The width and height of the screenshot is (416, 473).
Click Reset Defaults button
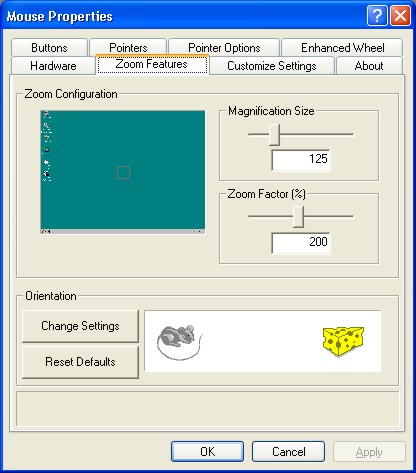[80, 362]
